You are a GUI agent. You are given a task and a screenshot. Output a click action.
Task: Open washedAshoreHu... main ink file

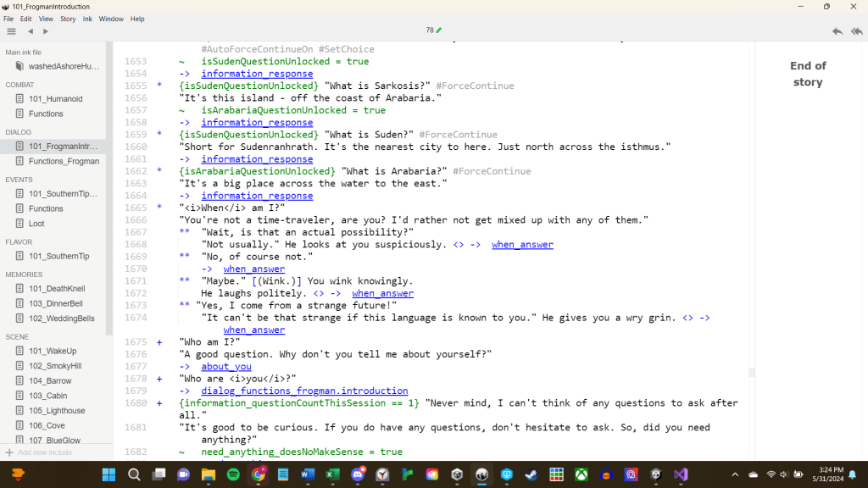[x=63, y=66]
